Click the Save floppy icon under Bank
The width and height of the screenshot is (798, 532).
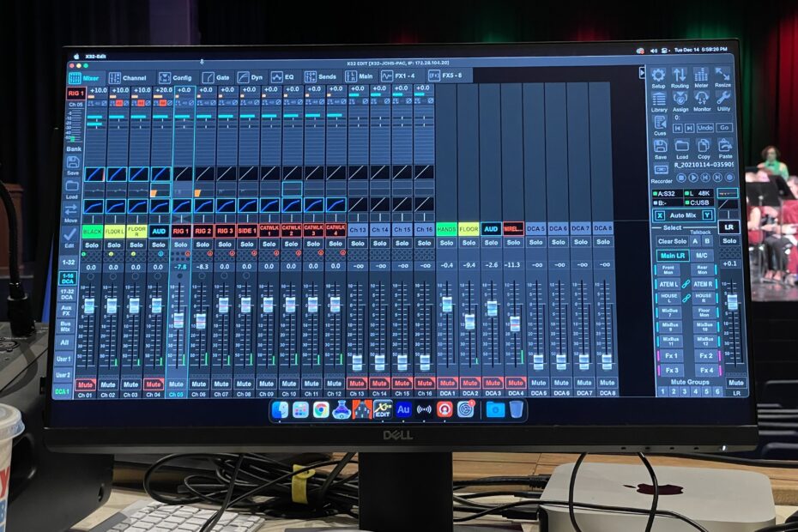point(73,163)
